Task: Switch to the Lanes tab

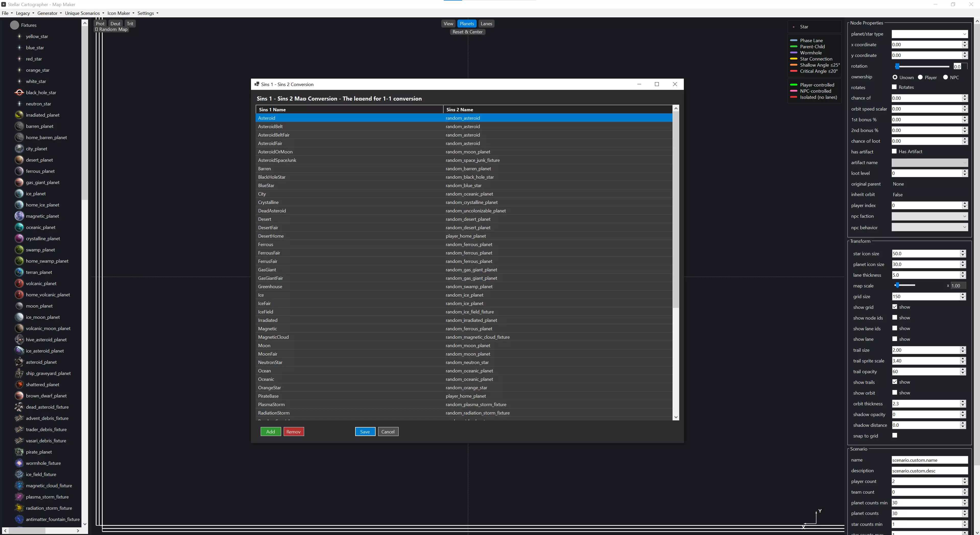Action: pyautogui.click(x=486, y=23)
